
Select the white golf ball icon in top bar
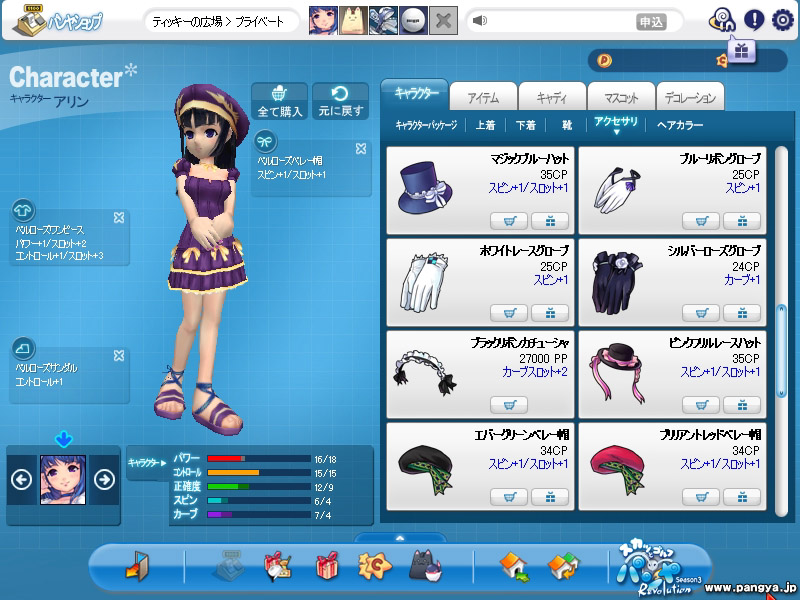pyautogui.click(x=413, y=20)
